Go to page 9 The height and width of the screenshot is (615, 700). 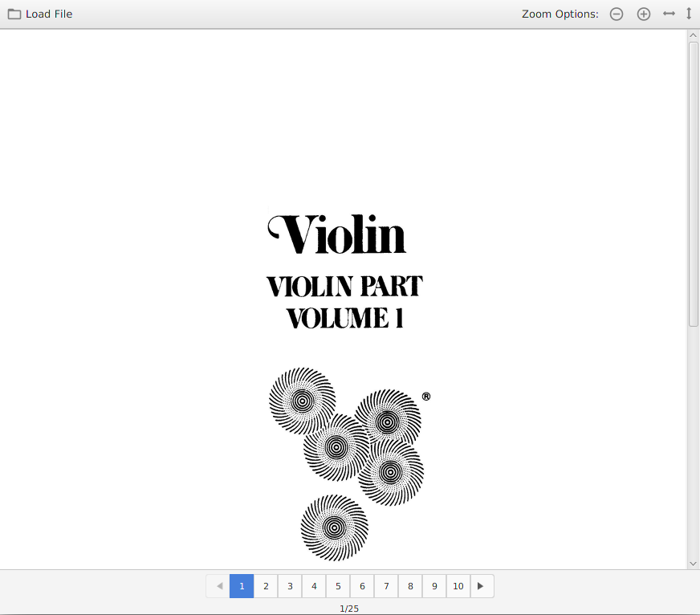point(434,586)
